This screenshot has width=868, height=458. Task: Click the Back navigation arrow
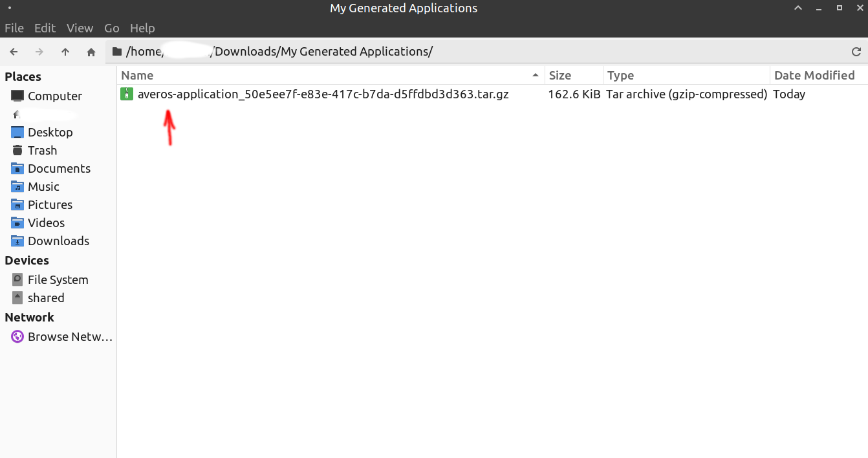click(14, 52)
